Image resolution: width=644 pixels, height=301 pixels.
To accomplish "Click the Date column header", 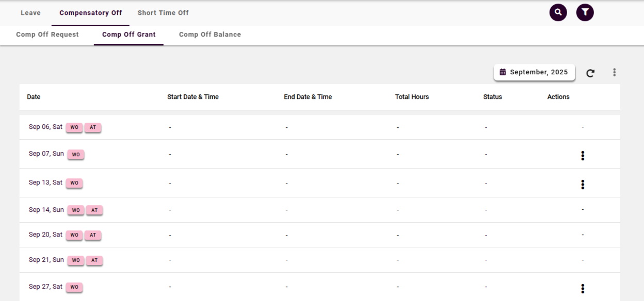I will click(34, 97).
